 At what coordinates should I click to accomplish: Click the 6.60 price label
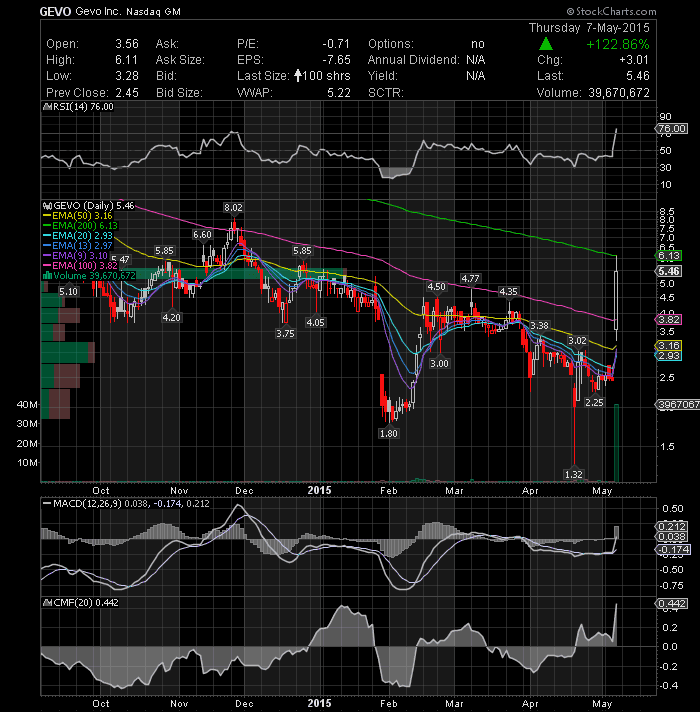(x=202, y=234)
